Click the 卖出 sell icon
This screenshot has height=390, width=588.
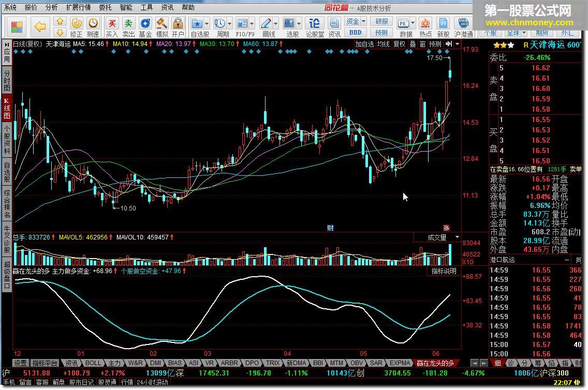click(128, 27)
